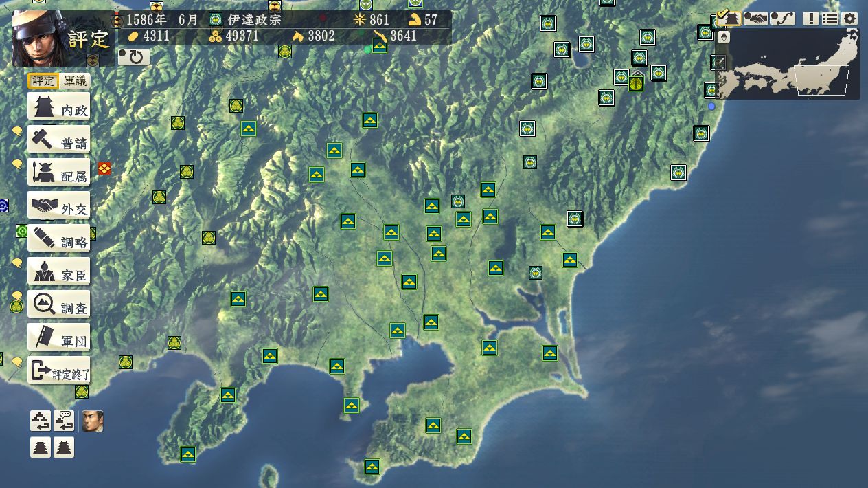Click the blue crest at the left screen edge
The height and width of the screenshot is (488, 868).
3,205
